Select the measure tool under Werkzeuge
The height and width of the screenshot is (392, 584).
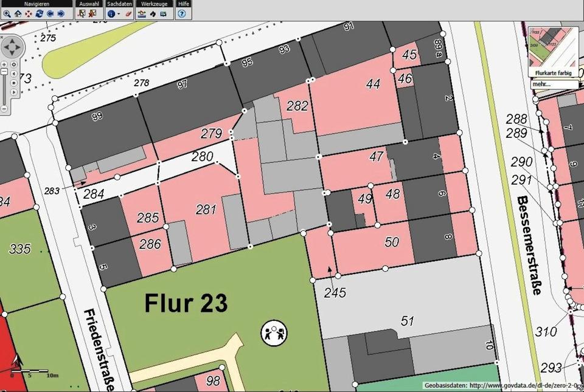pos(142,13)
